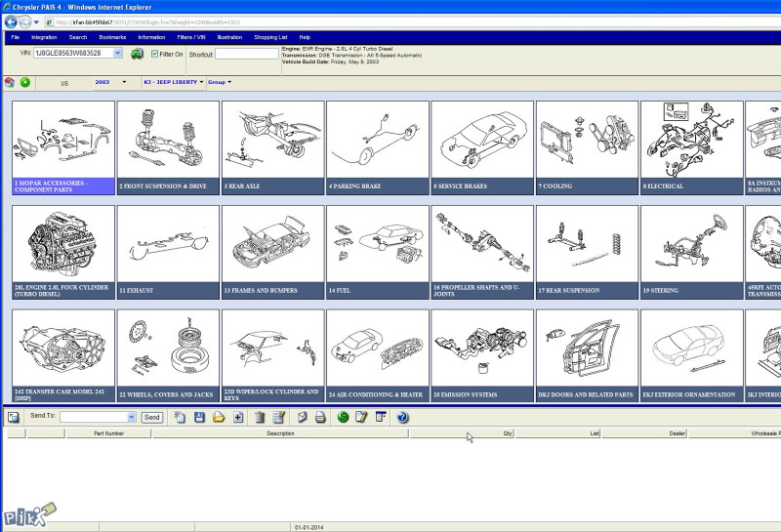Click browser Forward button

tap(25, 21)
